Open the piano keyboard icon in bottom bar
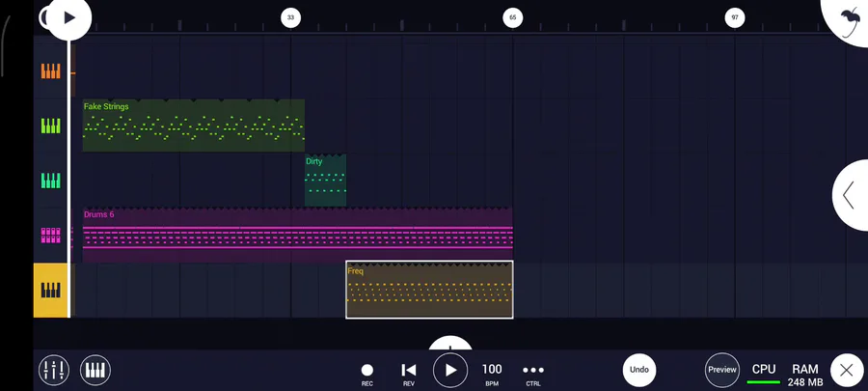 pyautogui.click(x=95, y=370)
